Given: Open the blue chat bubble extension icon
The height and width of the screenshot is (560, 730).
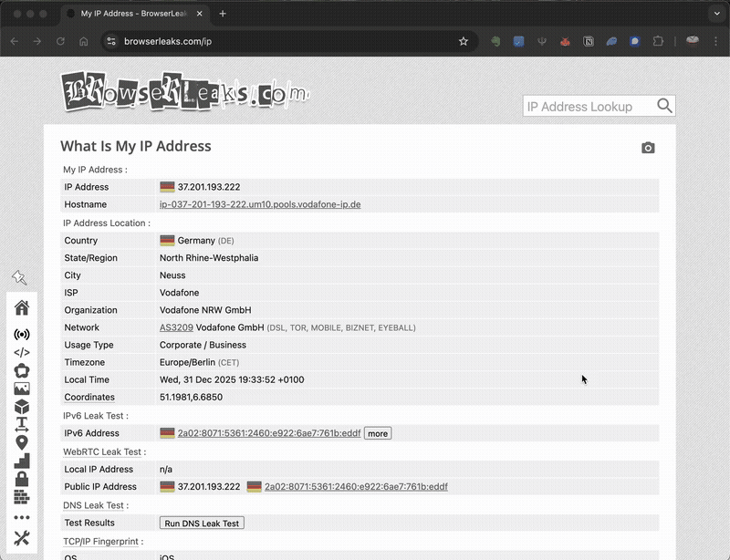Looking at the screenshot, I should [x=634, y=41].
